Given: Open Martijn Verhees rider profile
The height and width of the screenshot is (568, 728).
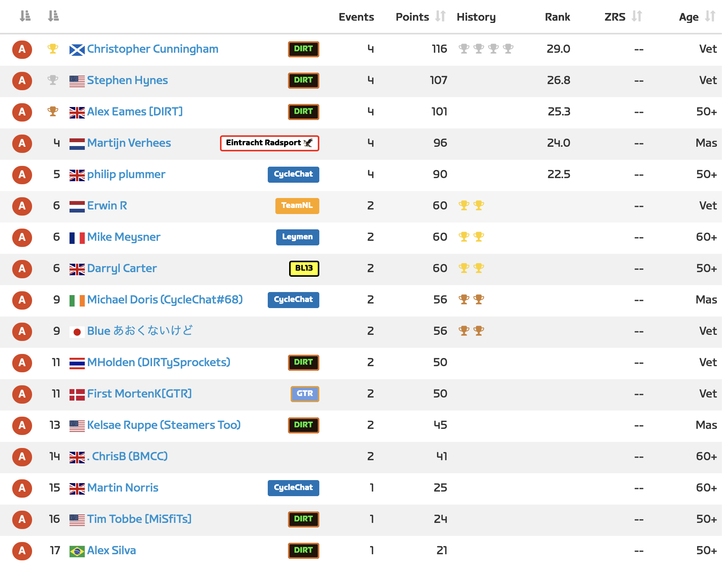Looking at the screenshot, I should click(x=129, y=143).
